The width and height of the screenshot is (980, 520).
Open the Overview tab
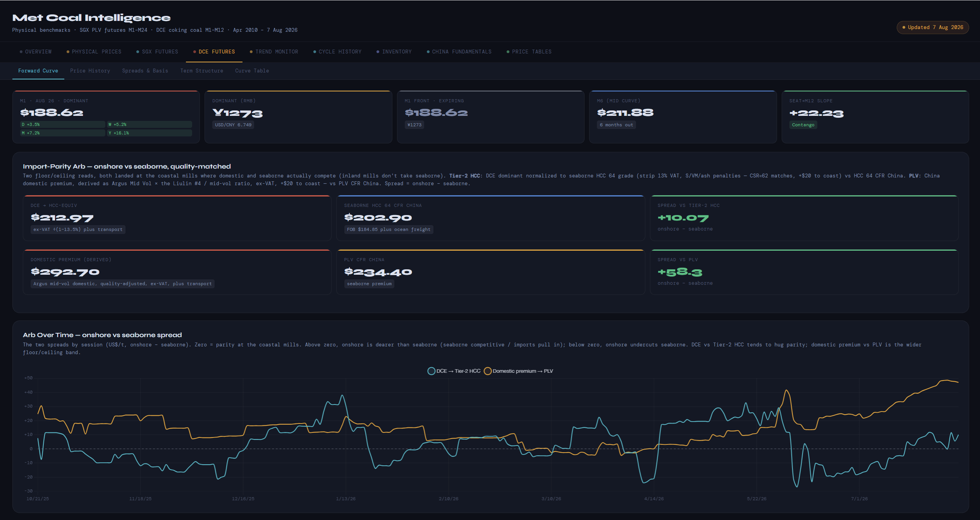[35, 52]
